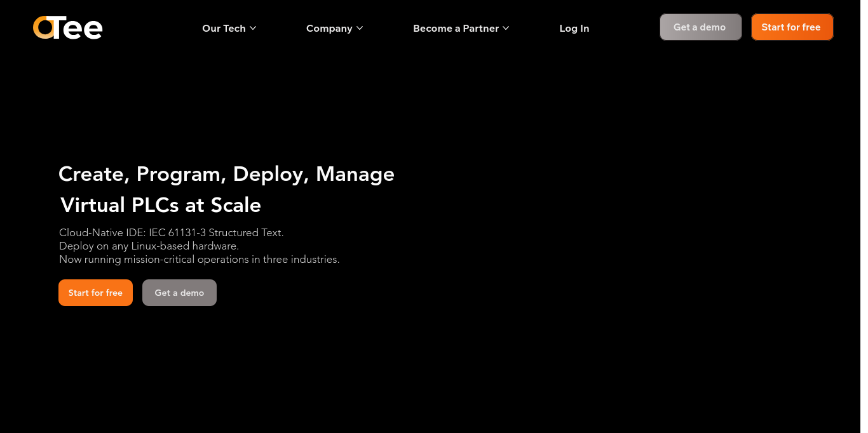This screenshot has width=868, height=433.
Task: Click the orange O in the OTee logo
Action: pos(44,27)
